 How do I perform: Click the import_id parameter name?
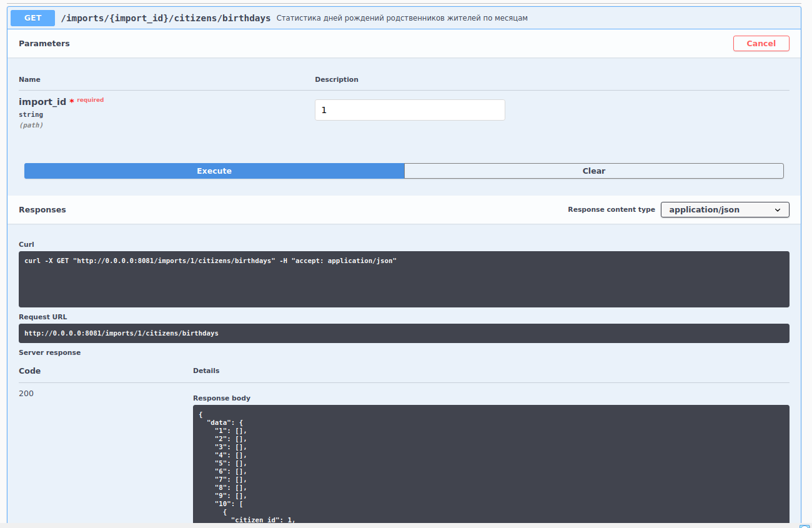point(42,102)
